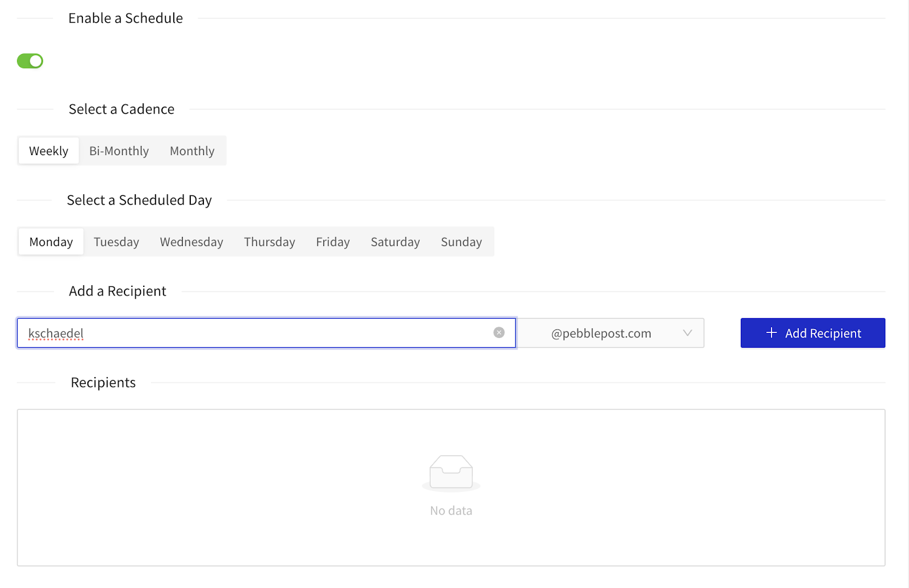Click the "Enable a Schedule" heading
Viewport: 909px width, 588px height.
point(126,18)
